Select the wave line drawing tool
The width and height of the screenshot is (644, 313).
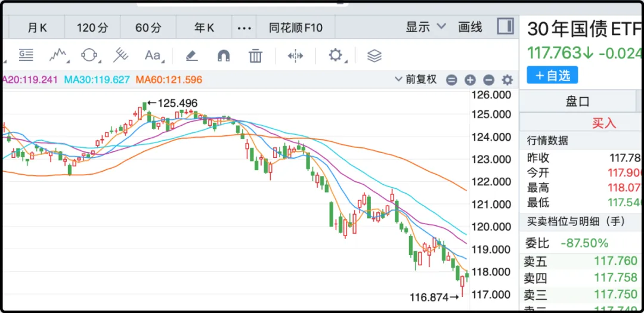click(58, 55)
